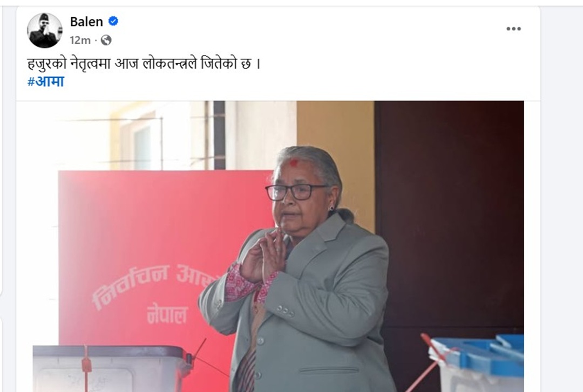Click the blue verified badge beside Balen

point(113,21)
